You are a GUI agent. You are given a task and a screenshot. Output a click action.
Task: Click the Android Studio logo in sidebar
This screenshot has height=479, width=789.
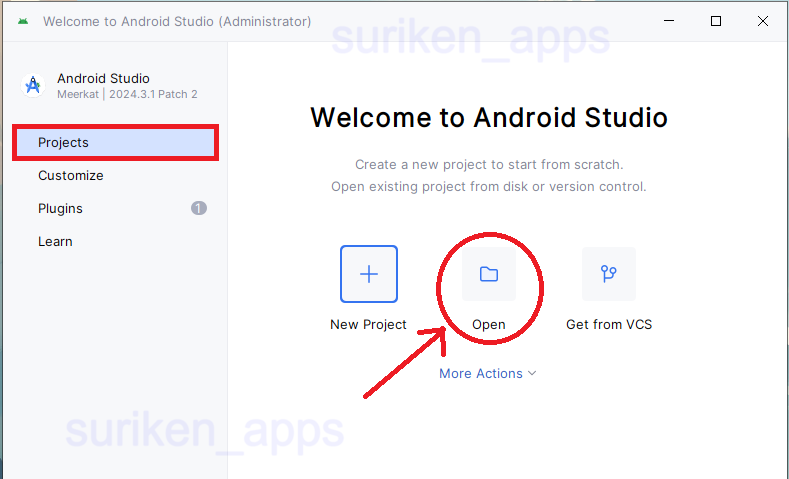click(33, 86)
